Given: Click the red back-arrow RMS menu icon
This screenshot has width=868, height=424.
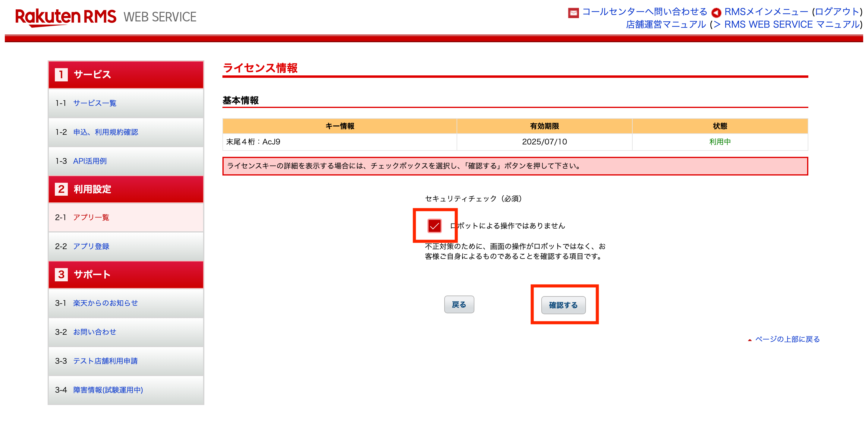Looking at the screenshot, I should [716, 13].
